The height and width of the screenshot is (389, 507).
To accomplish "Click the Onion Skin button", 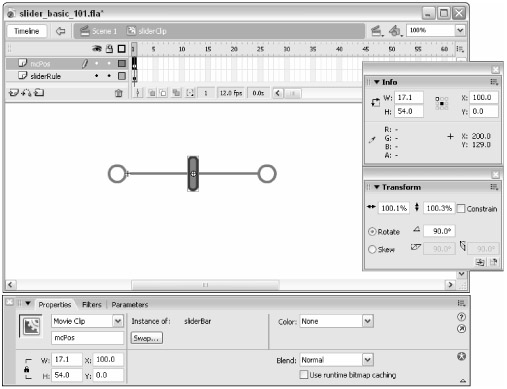I will pos(152,93).
